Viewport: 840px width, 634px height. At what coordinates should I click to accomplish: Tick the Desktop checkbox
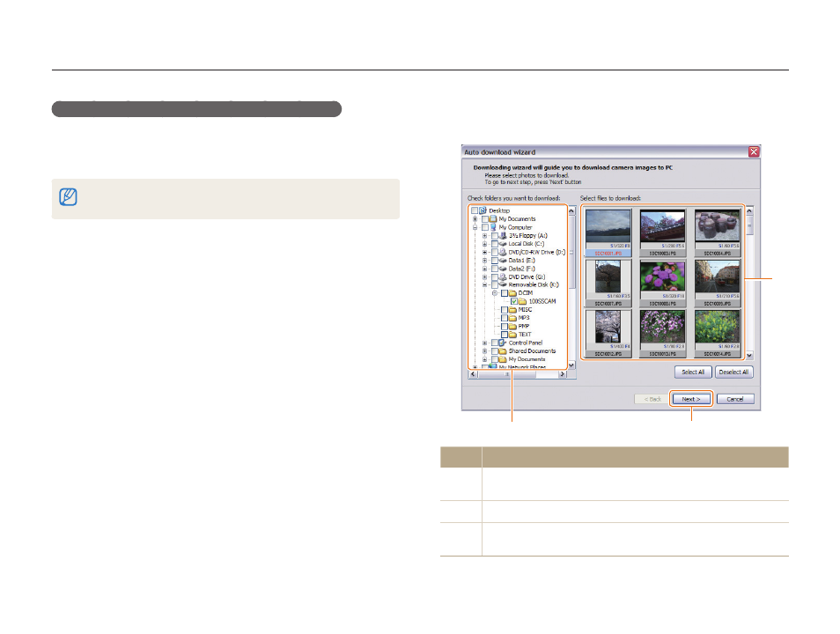tap(474, 210)
